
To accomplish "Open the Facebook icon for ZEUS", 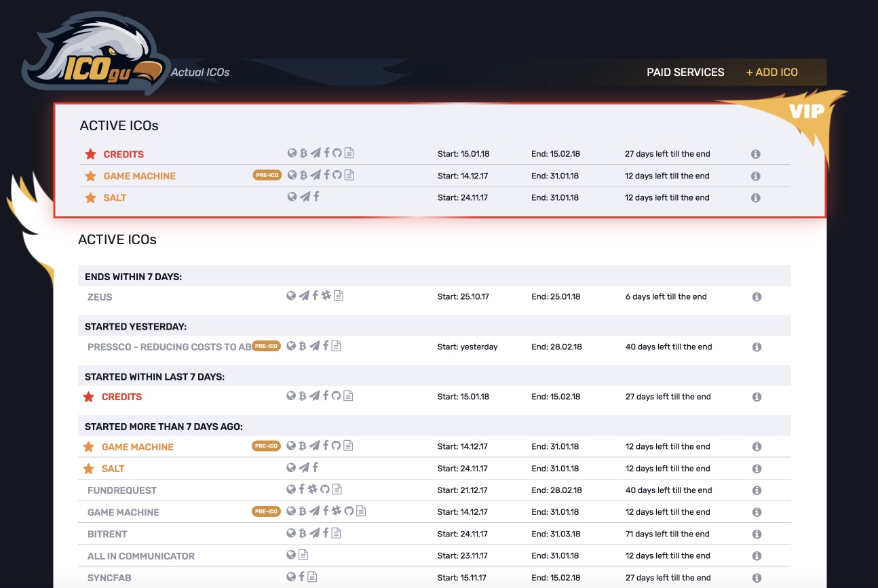I will (315, 296).
